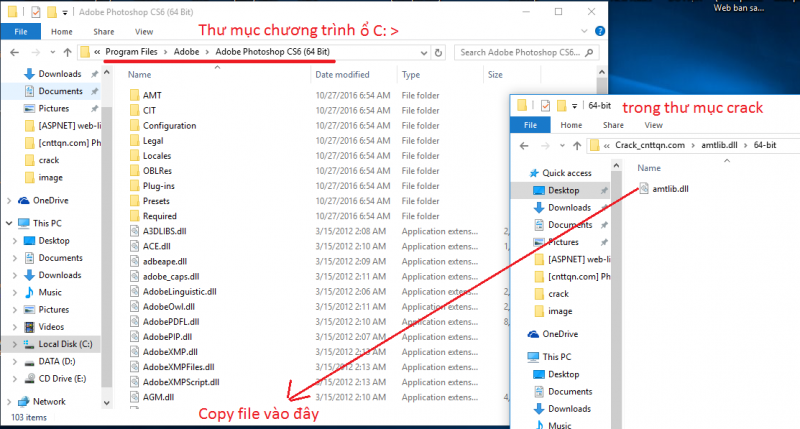Sort by the Name column in Photoshop window
Screen dimensions: 800x429
pos(139,74)
